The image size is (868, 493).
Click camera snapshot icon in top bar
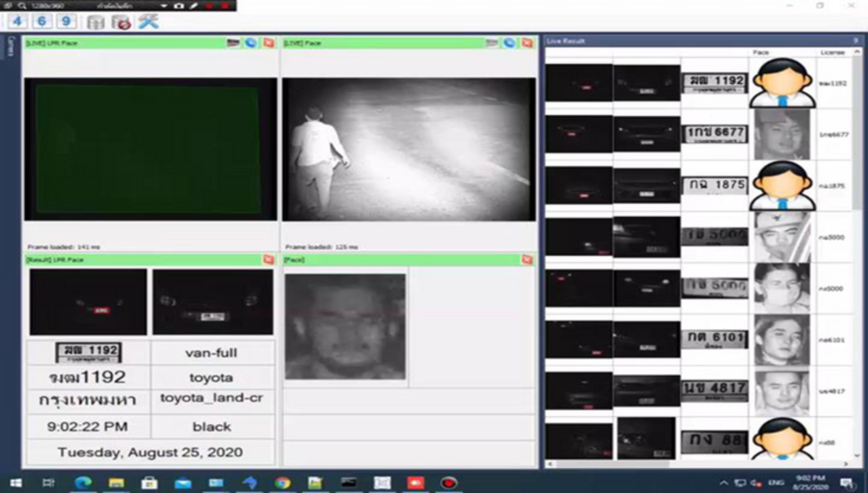(179, 6)
